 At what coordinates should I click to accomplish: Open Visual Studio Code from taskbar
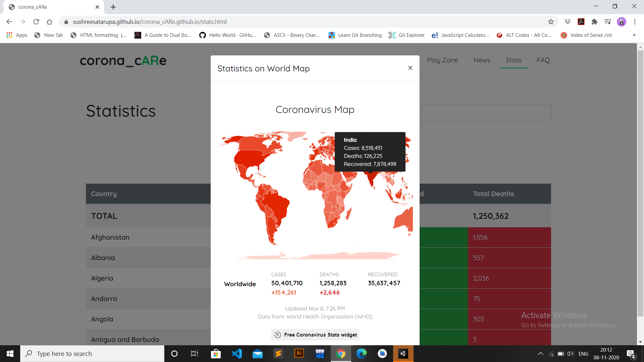[x=237, y=354]
